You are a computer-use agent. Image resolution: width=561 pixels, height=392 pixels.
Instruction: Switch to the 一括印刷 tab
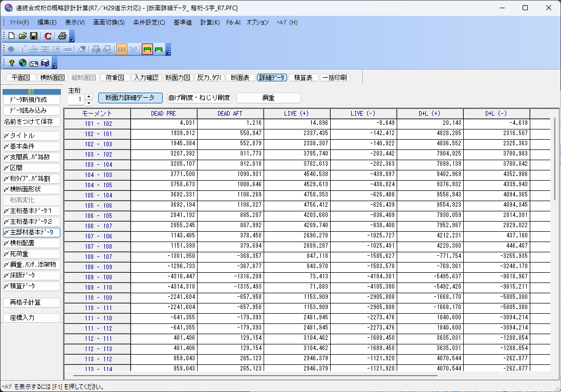tap(334, 78)
